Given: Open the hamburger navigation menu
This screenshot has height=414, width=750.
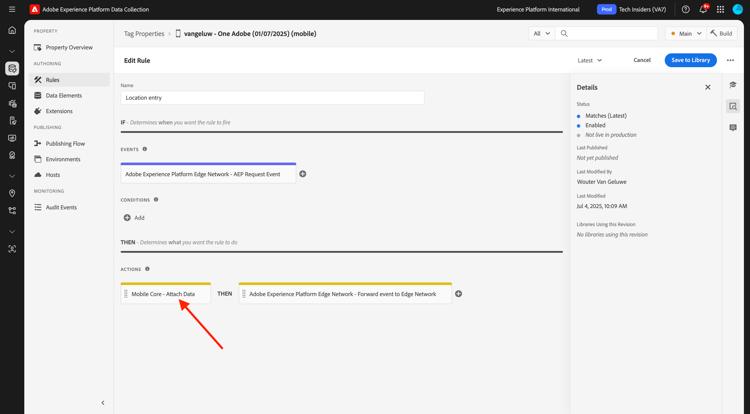Looking at the screenshot, I should (x=12, y=9).
